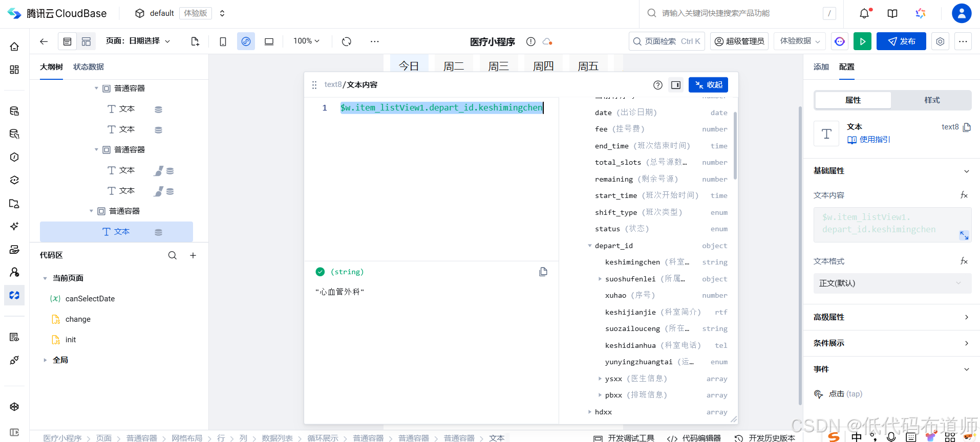Click info icon next to 医疗小程序
Image resolution: width=980 pixels, height=442 pixels.
coord(531,41)
